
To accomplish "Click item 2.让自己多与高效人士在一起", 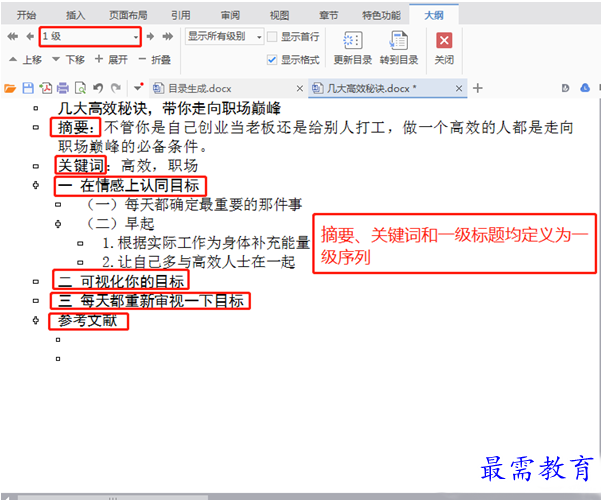I will pyautogui.click(x=199, y=262).
